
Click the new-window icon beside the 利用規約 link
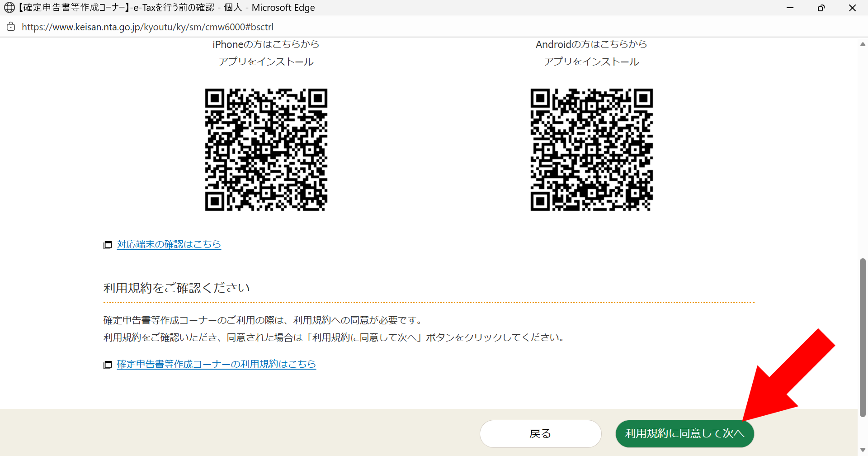click(108, 365)
